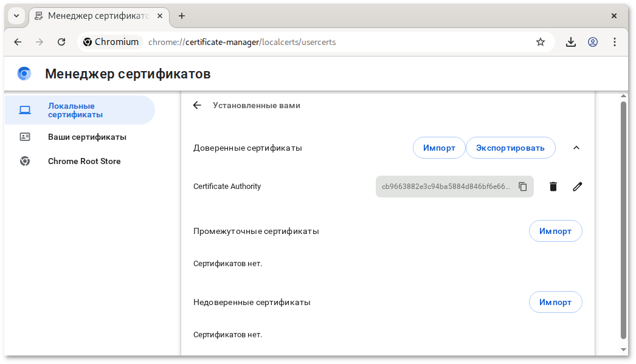Select the Локальные сертификаты sidebar icon
The image size is (636, 364).
coord(24,110)
